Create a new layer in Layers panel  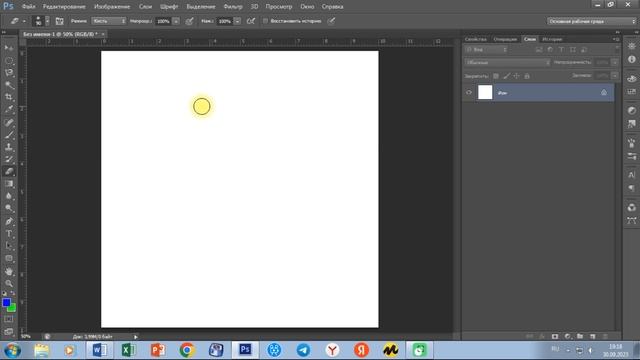click(x=593, y=336)
